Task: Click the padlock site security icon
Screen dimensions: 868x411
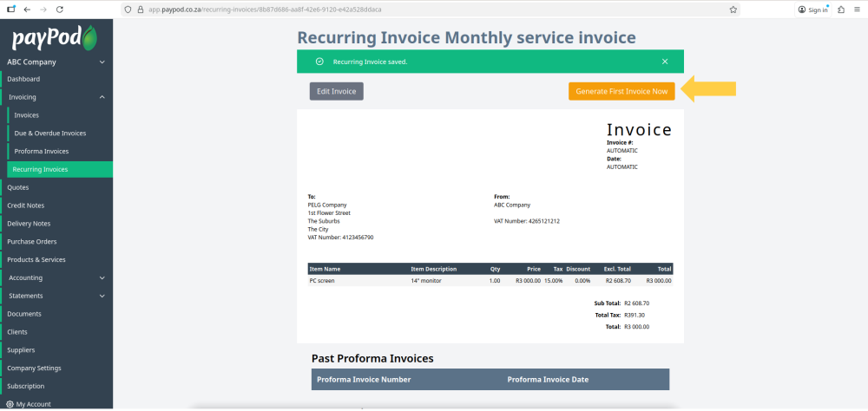Action: [140, 10]
